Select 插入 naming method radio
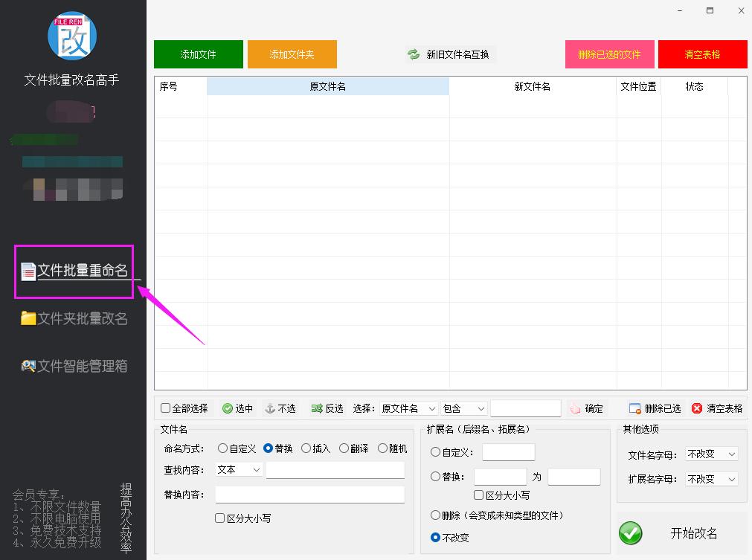 pos(306,448)
